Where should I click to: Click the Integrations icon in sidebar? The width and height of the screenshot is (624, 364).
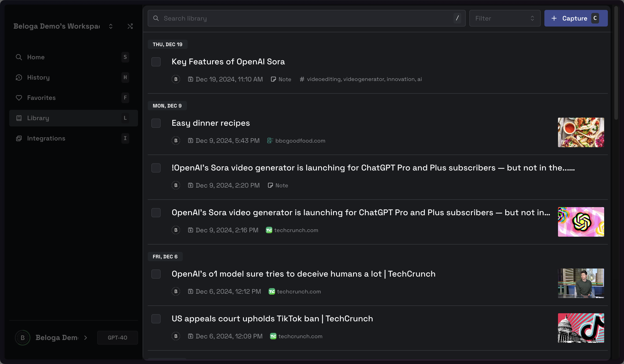[x=19, y=138]
